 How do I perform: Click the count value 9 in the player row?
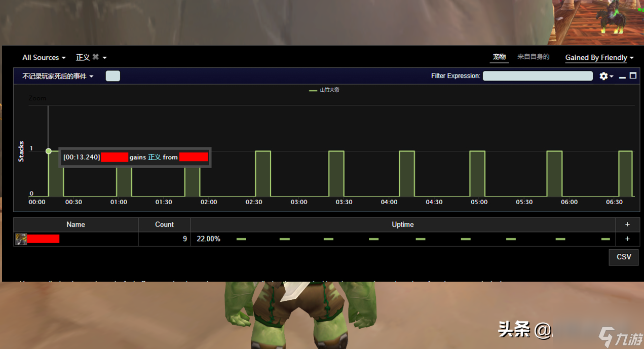click(185, 239)
